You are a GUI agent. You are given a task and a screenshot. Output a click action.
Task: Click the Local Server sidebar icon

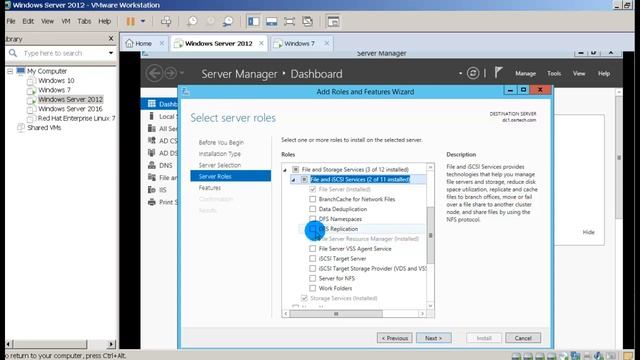[151, 116]
